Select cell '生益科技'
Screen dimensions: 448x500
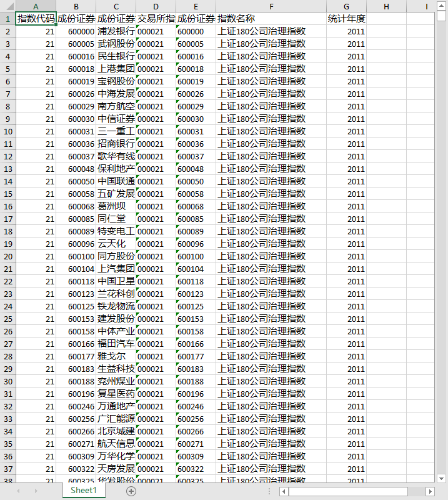pyautogui.click(x=116, y=369)
